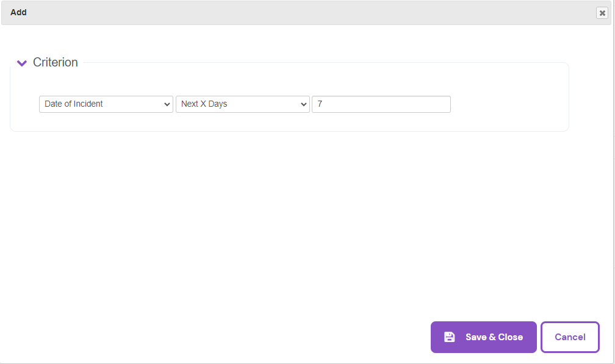Close the Add dialog with the X icon
Screen dimensions: 615x364
click(x=602, y=13)
